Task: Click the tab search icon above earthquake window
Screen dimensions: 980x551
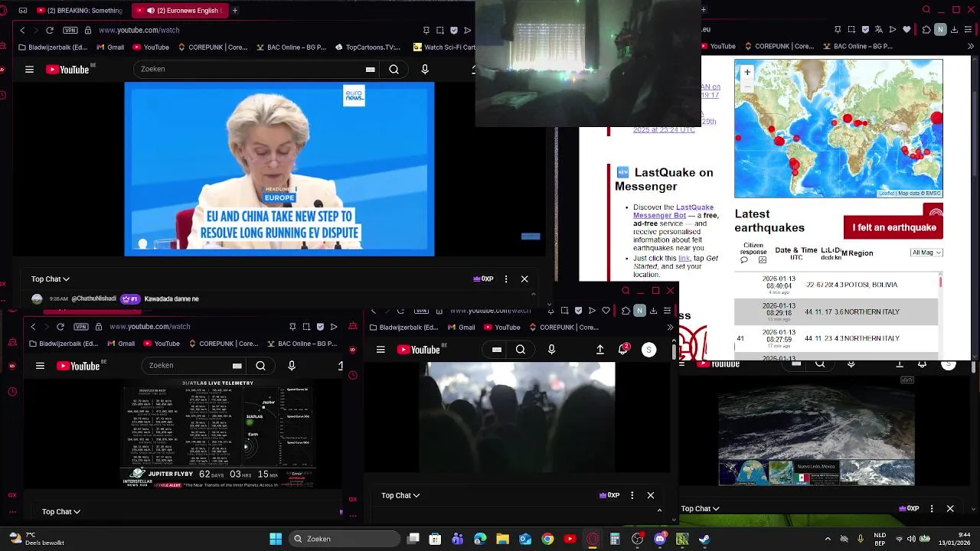Action: coord(926,10)
